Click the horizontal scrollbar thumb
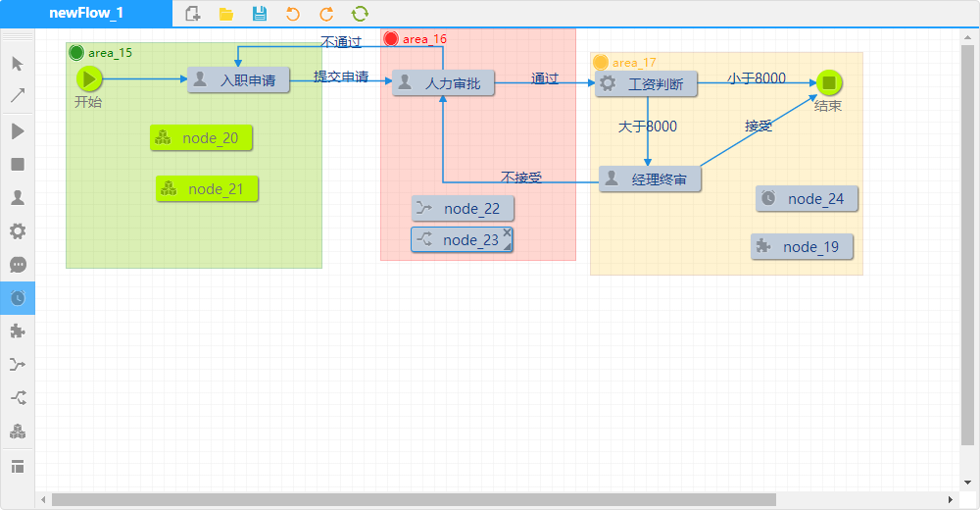 [x=414, y=499]
